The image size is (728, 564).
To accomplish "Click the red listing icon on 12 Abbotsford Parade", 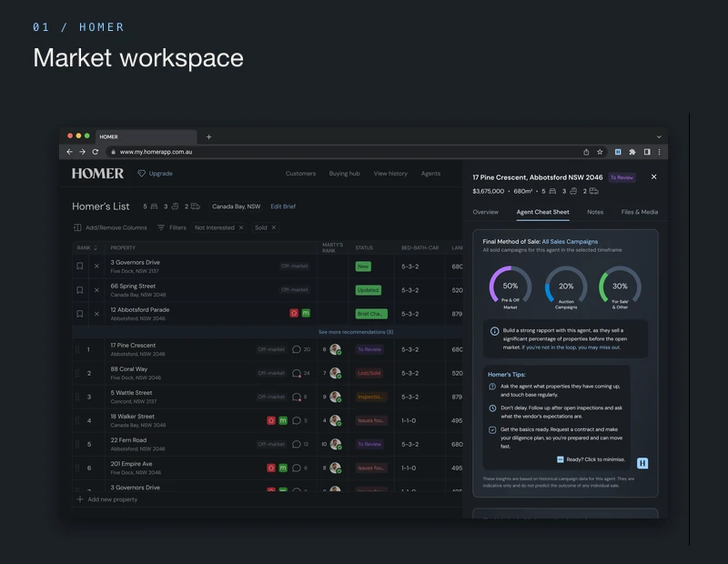I will tap(294, 313).
